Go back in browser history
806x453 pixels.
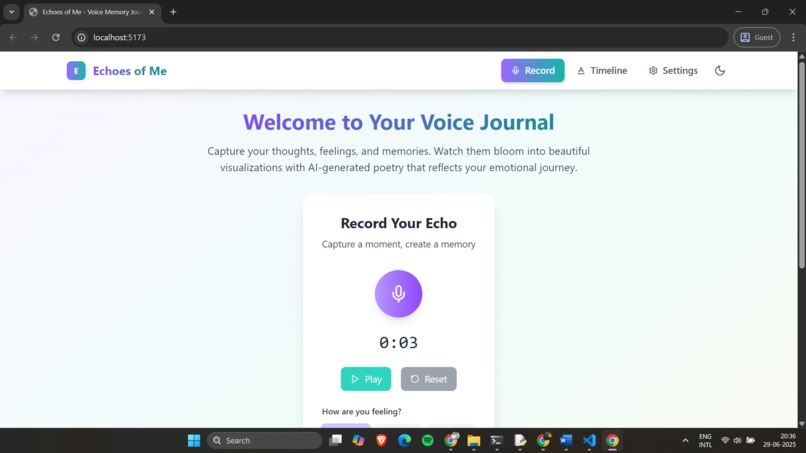point(13,37)
